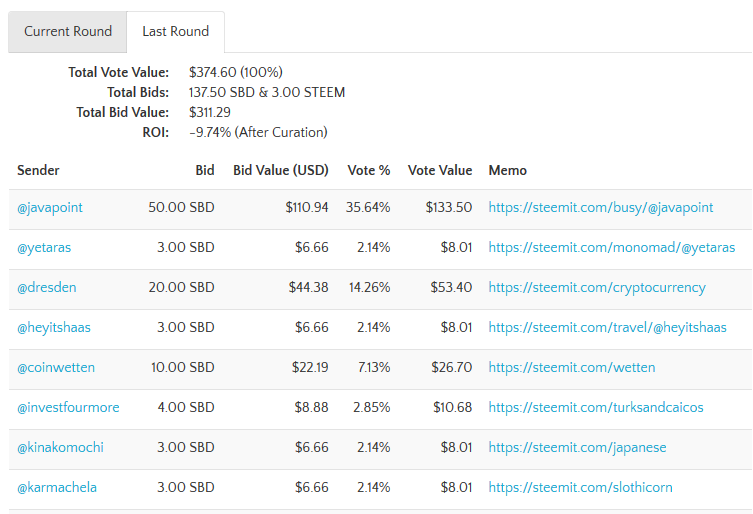Image resolution: width=753 pixels, height=514 pixels.
Task: Open the steemit.com/wetten memo link
Action: 572,368
